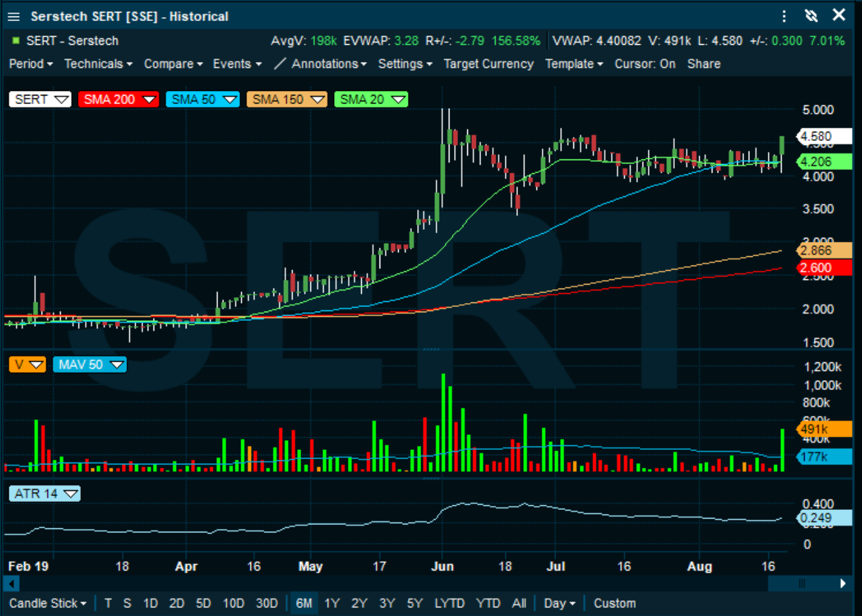
Task: Select the 10D period
Action: pos(233,603)
